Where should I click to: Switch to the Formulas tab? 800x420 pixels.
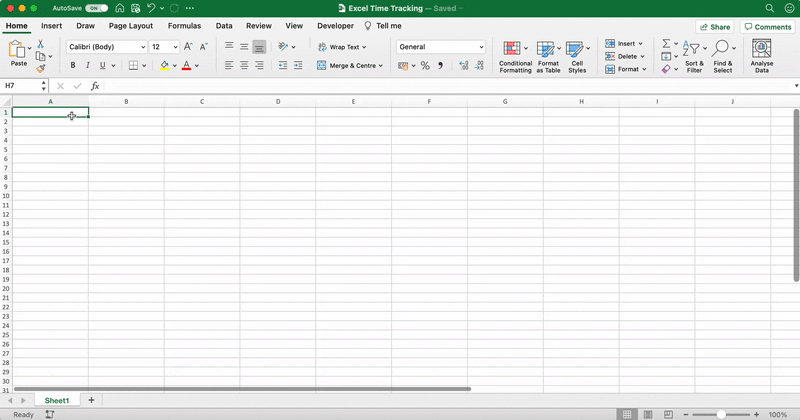pyautogui.click(x=184, y=26)
